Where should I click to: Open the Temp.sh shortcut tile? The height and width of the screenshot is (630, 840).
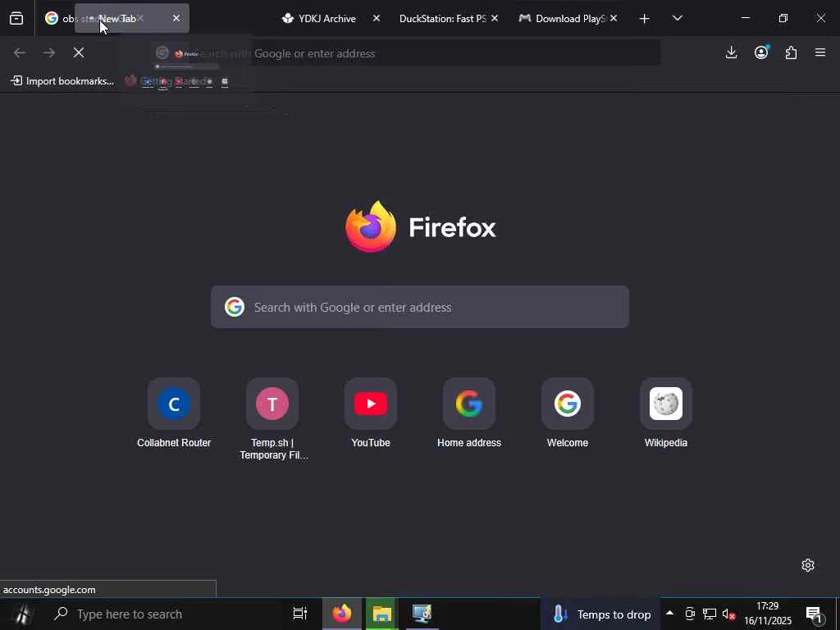tap(272, 419)
